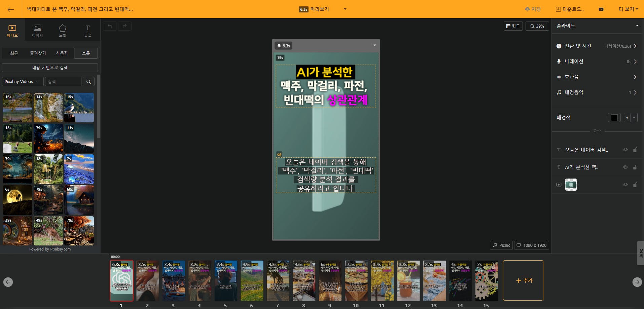644x309 pixels.
Task: Open the 더 보기 menu
Action: pos(628,9)
